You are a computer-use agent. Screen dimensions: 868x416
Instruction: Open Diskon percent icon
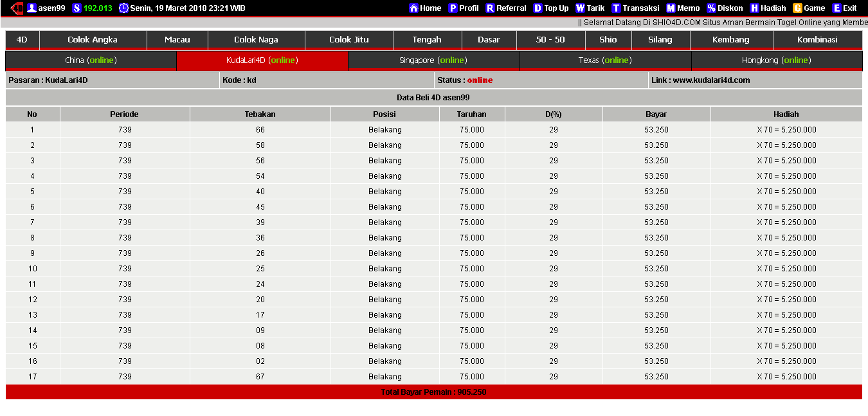(x=711, y=8)
